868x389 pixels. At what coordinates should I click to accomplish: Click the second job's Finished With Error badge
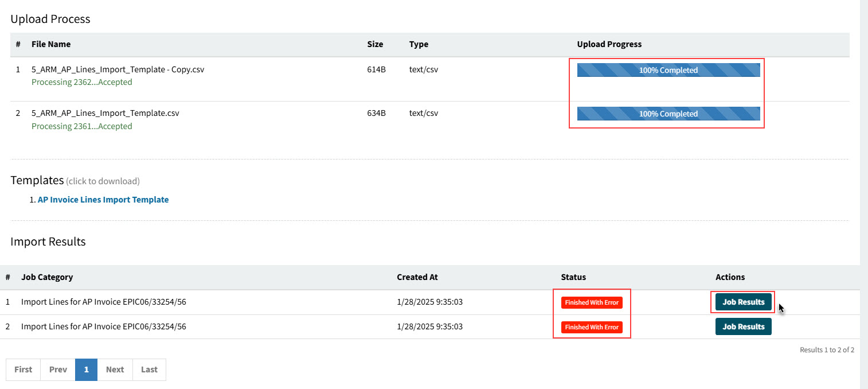point(592,327)
